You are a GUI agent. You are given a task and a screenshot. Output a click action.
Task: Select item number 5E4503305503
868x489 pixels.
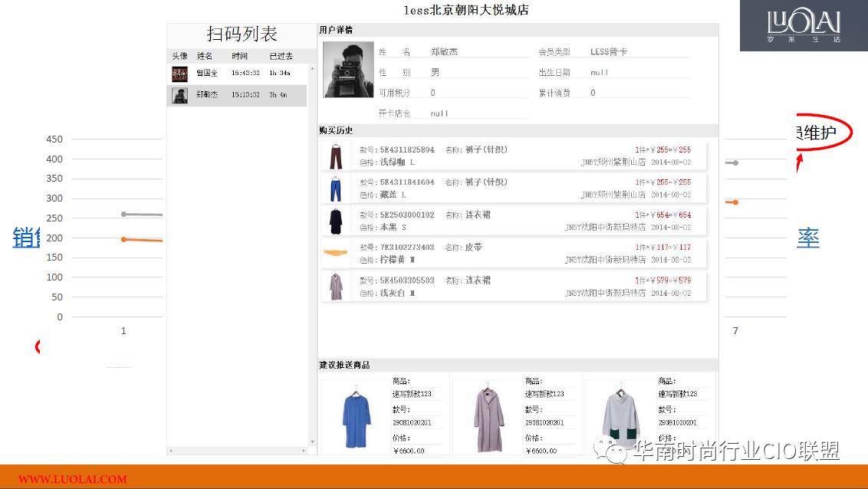click(x=407, y=281)
